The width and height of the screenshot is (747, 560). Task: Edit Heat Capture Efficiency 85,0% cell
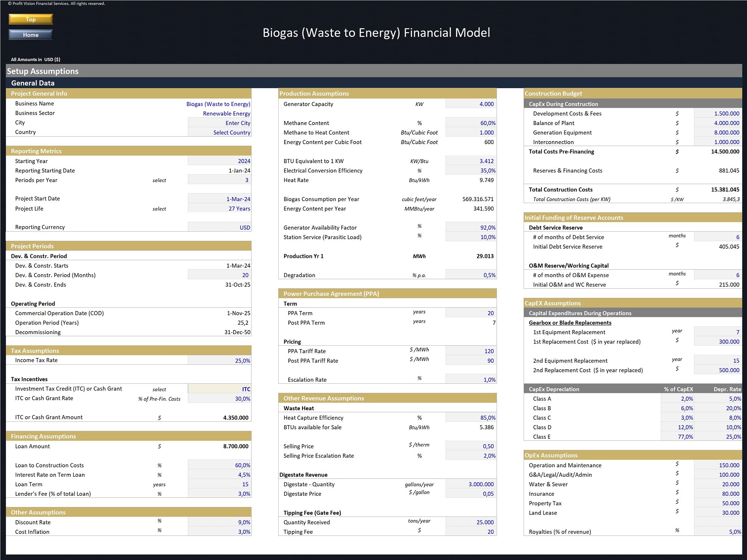pos(471,418)
